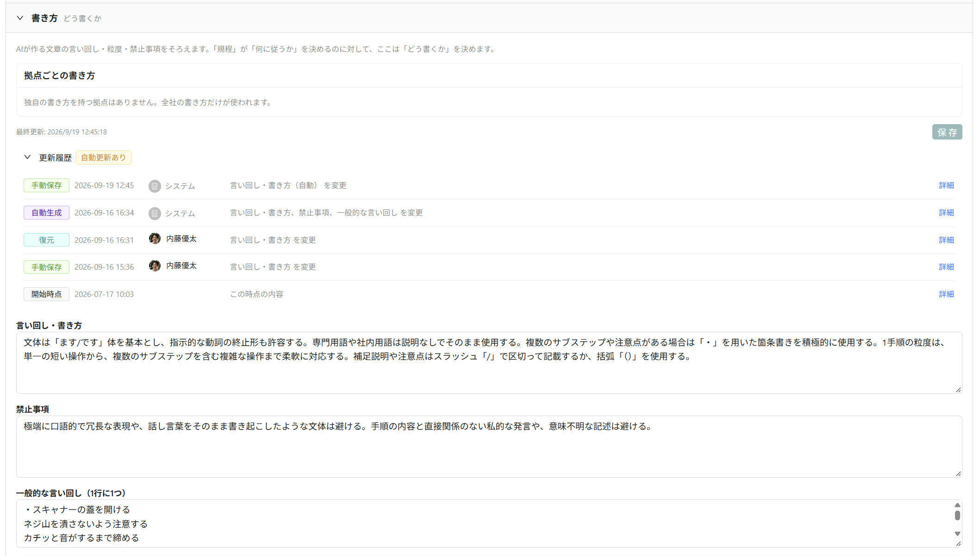Click the date 2026-09-16 16:34
This screenshot has height=556, width=980.
coord(104,213)
